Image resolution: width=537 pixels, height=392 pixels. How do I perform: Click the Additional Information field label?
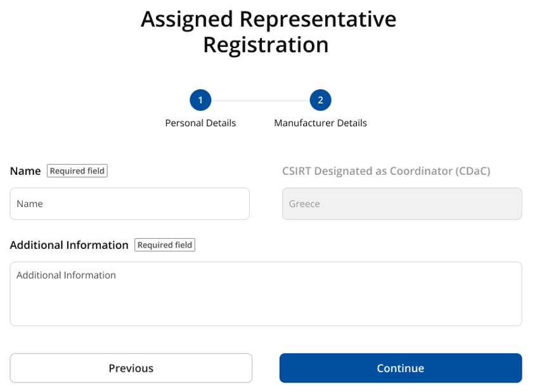tap(69, 245)
